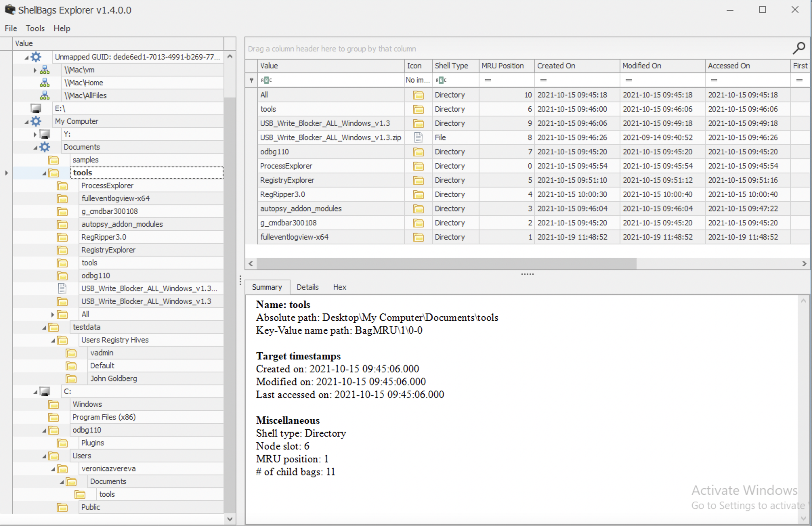The image size is (812, 526).
Task: Click the filter row pin icon in grid
Action: click(x=252, y=80)
